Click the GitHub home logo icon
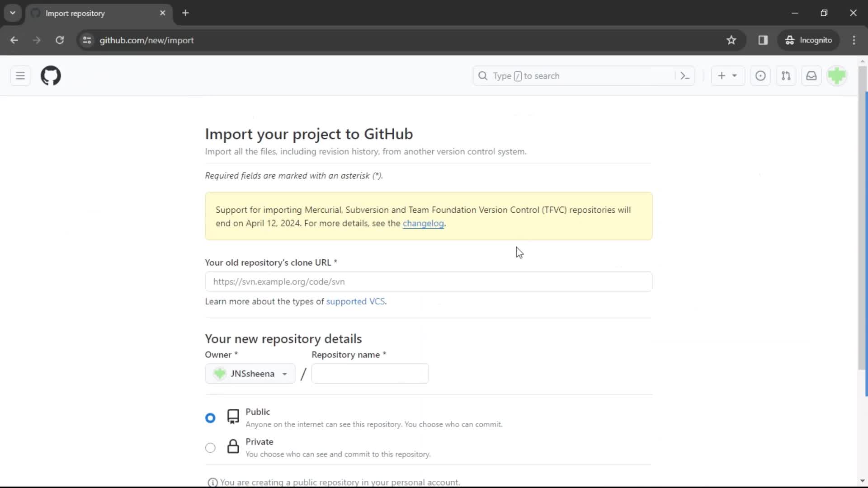The height and width of the screenshot is (488, 868). [x=51, y=75]
